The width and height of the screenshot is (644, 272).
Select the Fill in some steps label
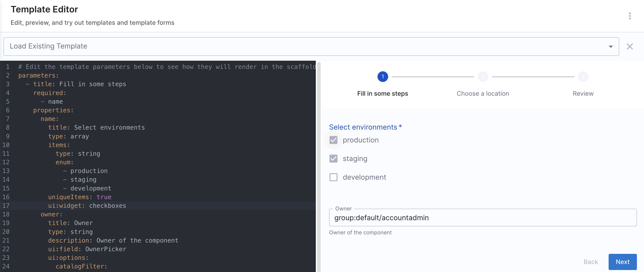click(x=383, y=93)
